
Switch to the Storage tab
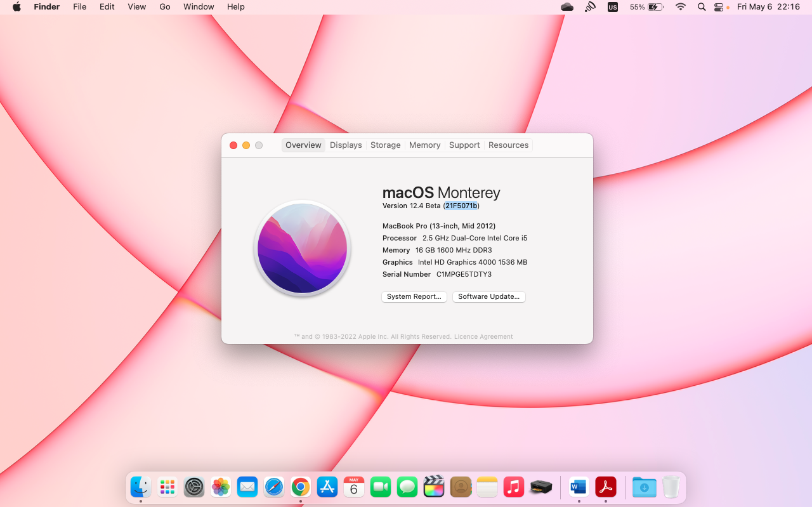[x=386, y=145]
